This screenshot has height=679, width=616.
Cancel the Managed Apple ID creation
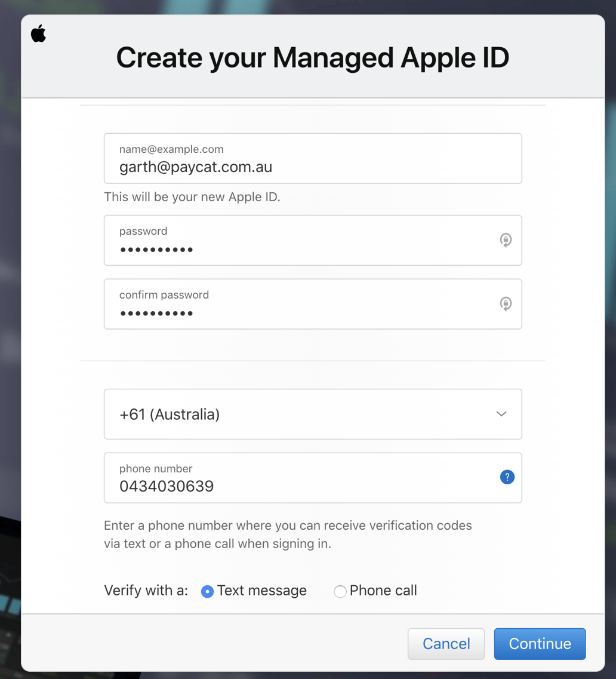(x=446, y=644)
